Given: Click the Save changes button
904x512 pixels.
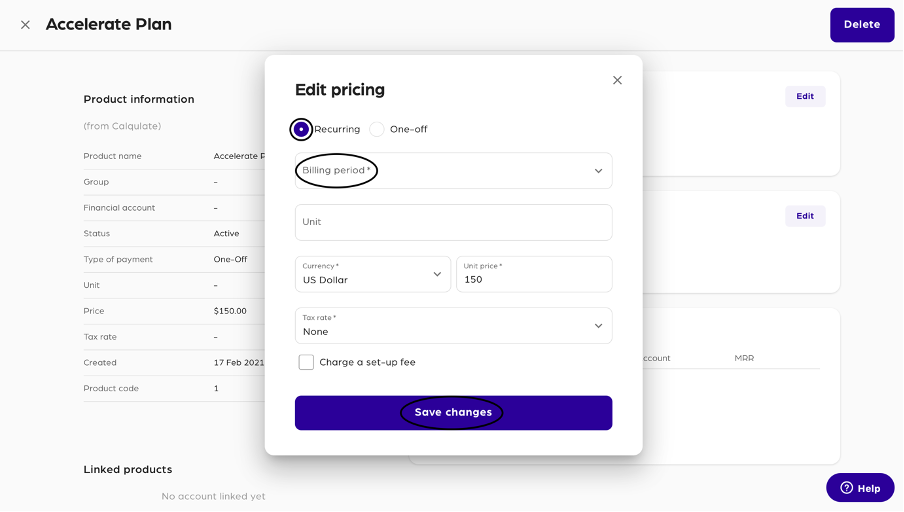Looking at the screenshot, I should [453, 412].
